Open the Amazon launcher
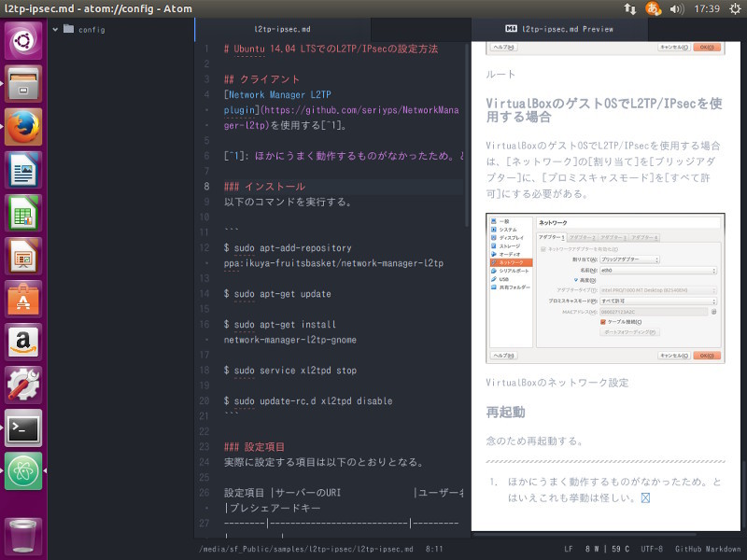Image resolution: width=747 pixels, height=560 pixels. click(23, 342)
